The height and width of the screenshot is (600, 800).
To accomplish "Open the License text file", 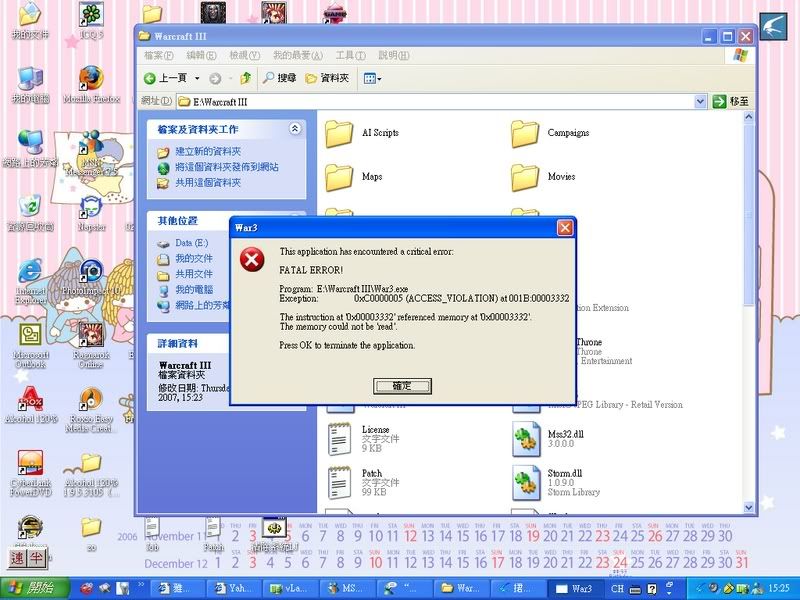I will (341, 437).
